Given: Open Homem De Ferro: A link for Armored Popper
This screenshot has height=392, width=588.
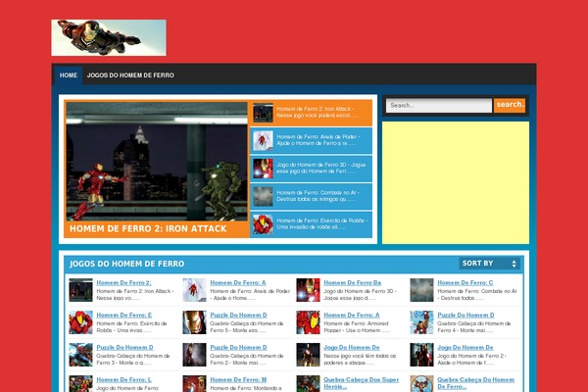Looking at the screenshot, I should coord(352,316).
